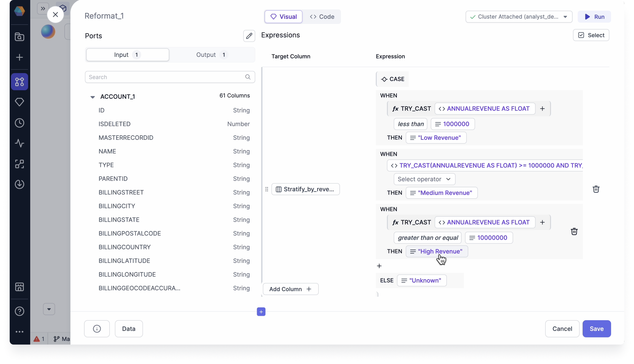Click the plus icon below third WHEN clause
Screen dimensions: 634x364
pos(379,266)
